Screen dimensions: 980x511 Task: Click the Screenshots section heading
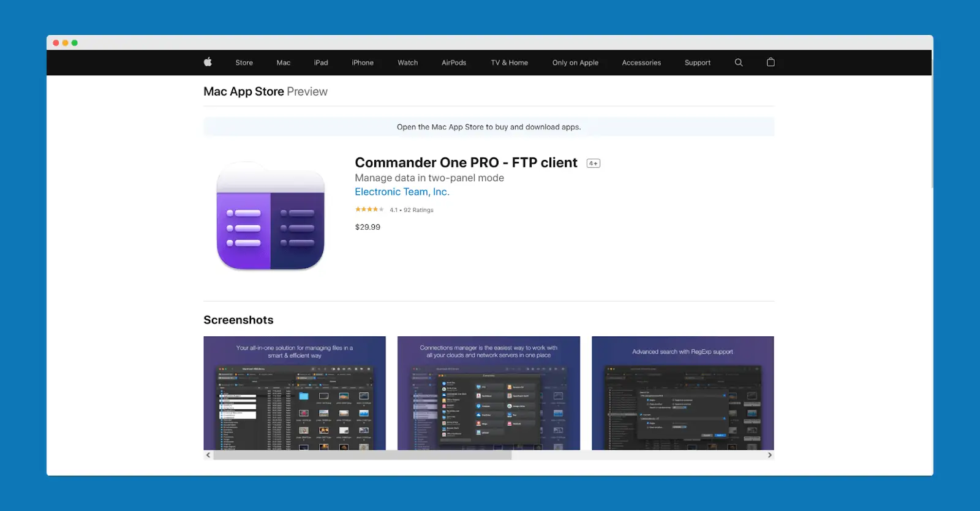(238, 320)
